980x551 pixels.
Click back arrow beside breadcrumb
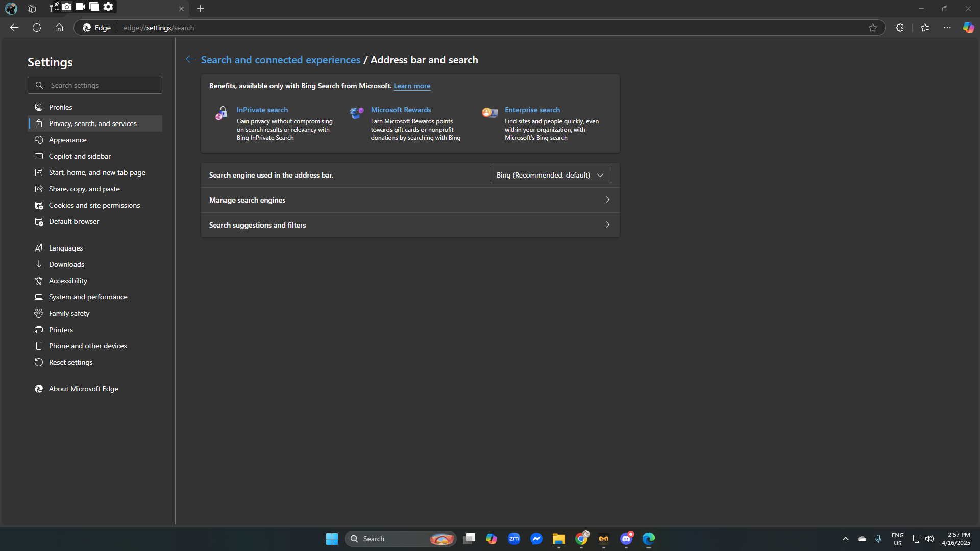tap(189, 60)
